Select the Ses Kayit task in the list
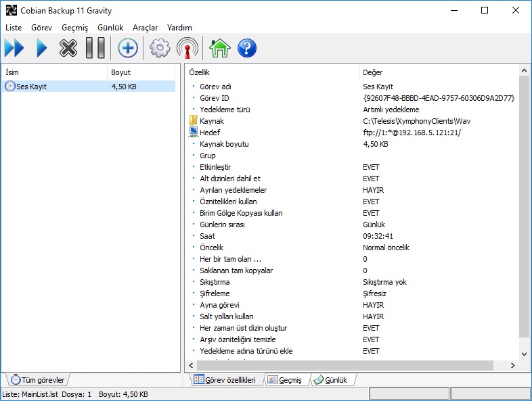The width and height of the screenshot is (532, 401). [31, 87]
